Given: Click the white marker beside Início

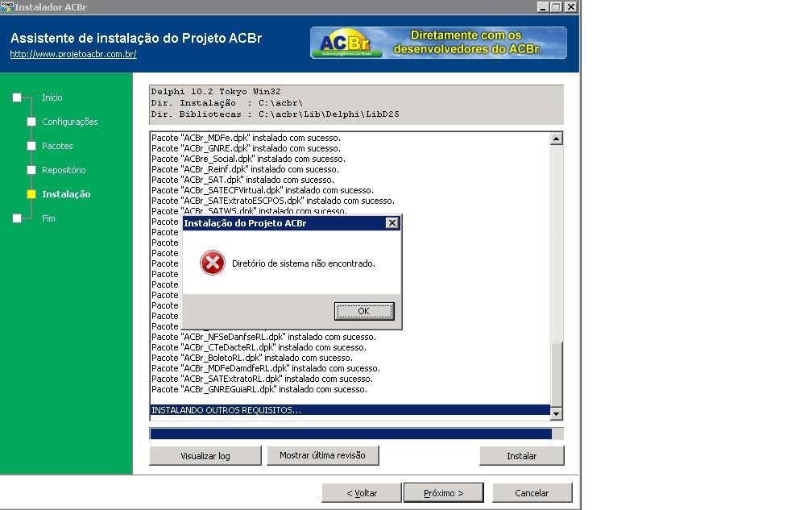Looking at the screenshot, I should click(x=17, y=97).
